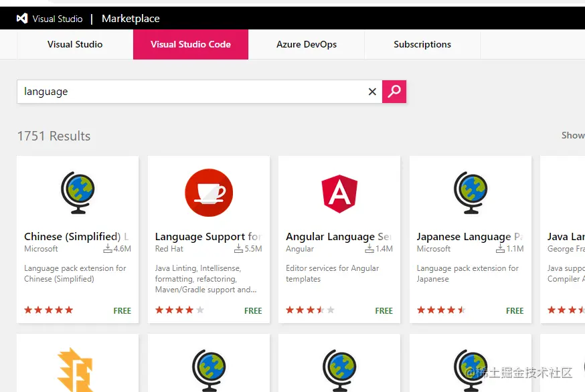Click the '1751 Results' count text
Viewport: 585px width, 392px height.
[54, 136]
